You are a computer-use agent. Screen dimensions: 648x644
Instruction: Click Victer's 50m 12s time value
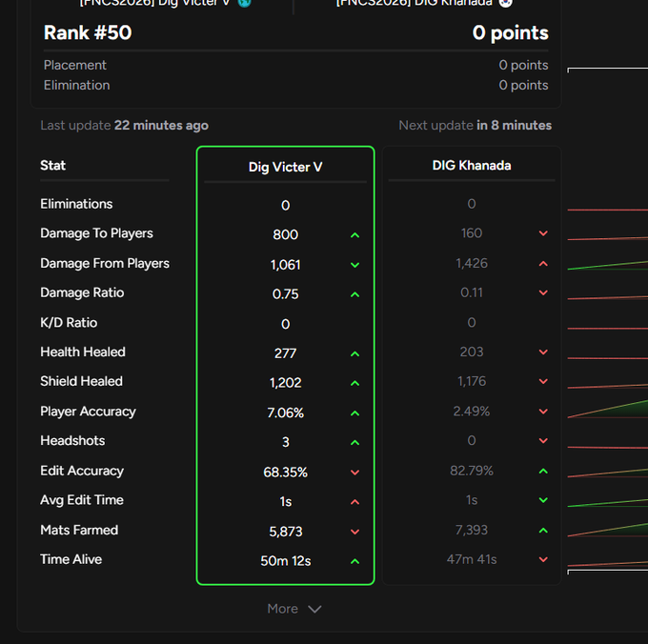click(285, 561)
